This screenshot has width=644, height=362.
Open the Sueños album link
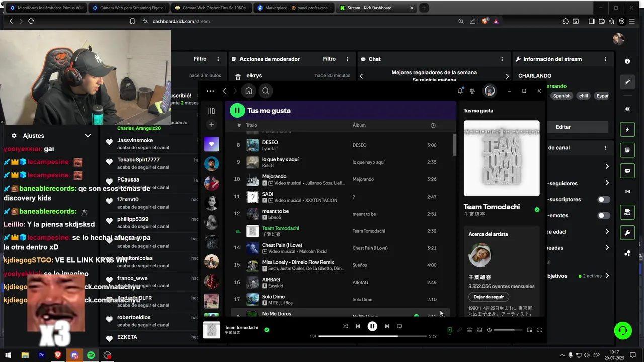[x=360, y=265]
